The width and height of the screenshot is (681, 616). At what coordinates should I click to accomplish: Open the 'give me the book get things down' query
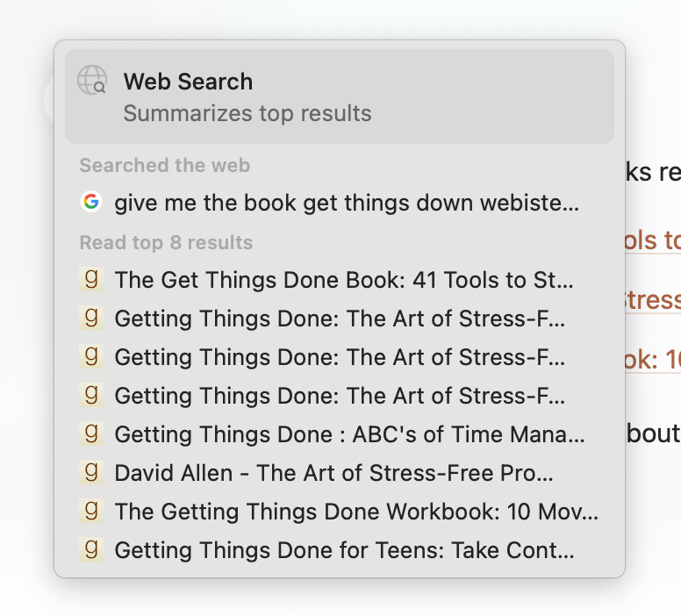tap(346, 204)
